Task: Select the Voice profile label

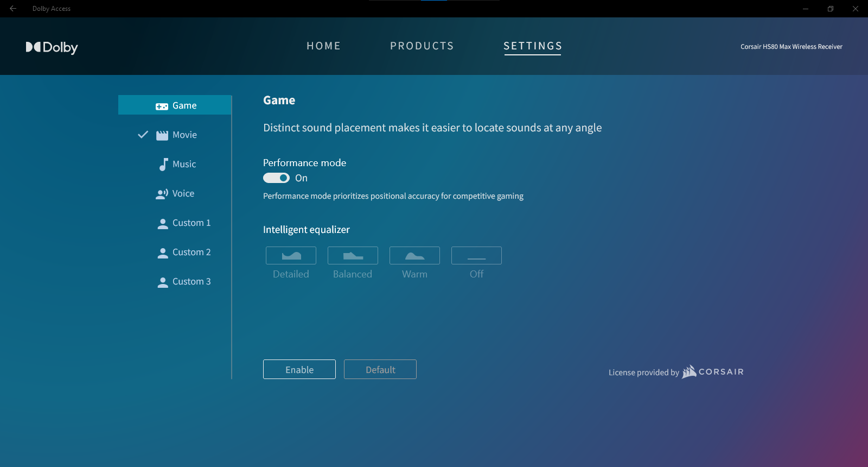Action: coord(183,193)
